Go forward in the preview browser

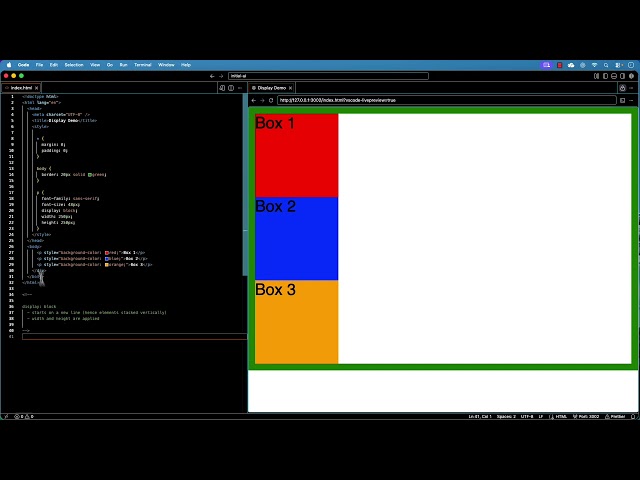(262, 100)
